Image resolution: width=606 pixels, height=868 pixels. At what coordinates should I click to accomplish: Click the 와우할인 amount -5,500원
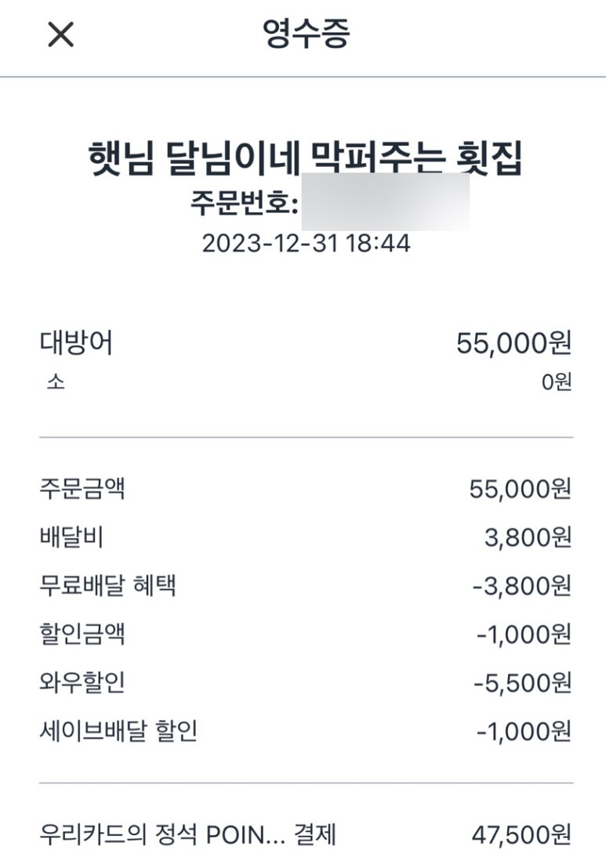[x=522, y=683]
